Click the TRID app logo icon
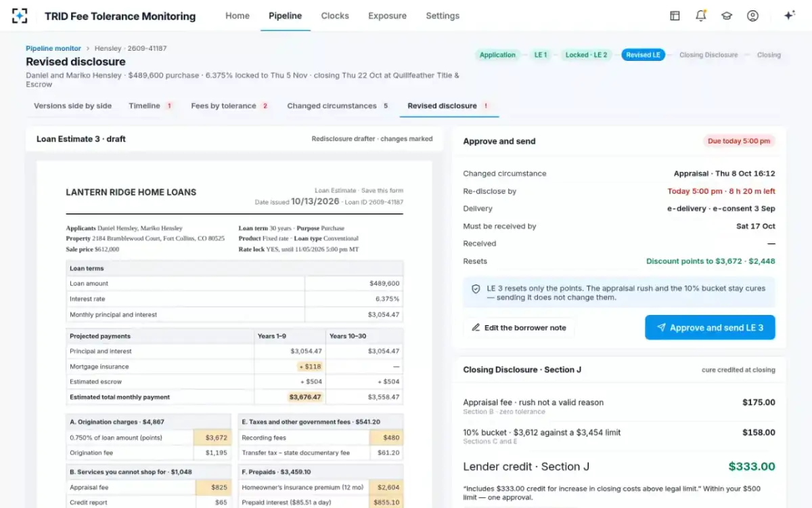Image resolution: width=812 pixels, height=508 pixels. [20, 16]
